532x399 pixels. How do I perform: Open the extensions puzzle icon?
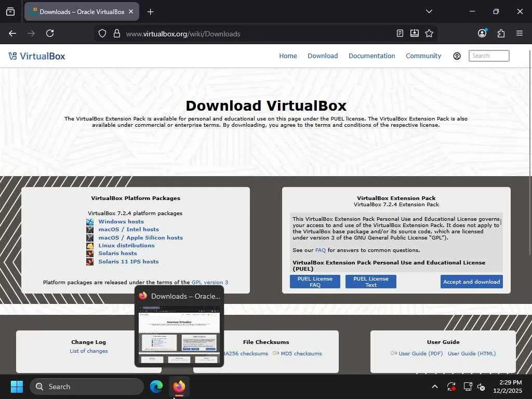(x=501, y=33)
